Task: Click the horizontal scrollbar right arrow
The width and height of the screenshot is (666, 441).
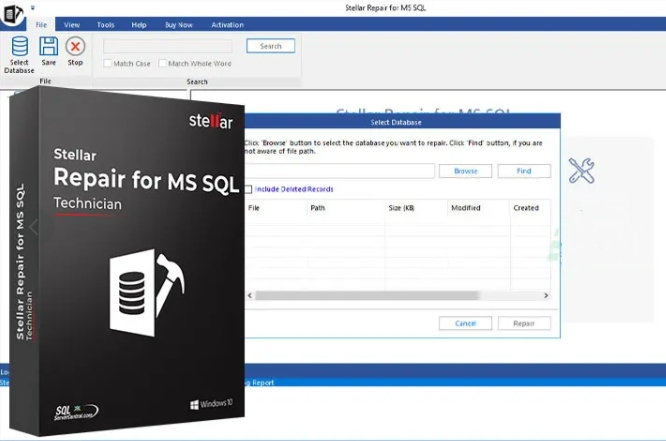Action: pyautogui.click(x=546, y=295)
